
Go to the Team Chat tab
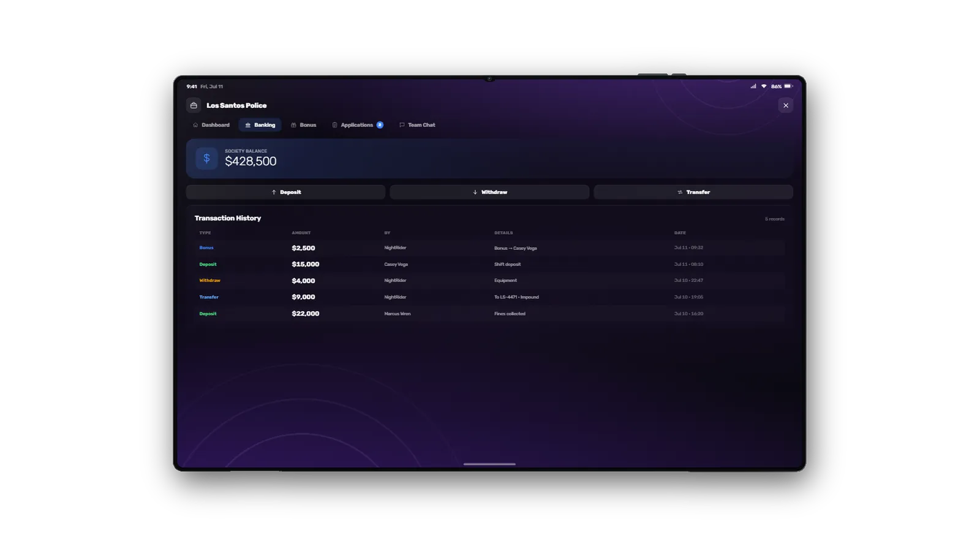click(x=417, y=125)
